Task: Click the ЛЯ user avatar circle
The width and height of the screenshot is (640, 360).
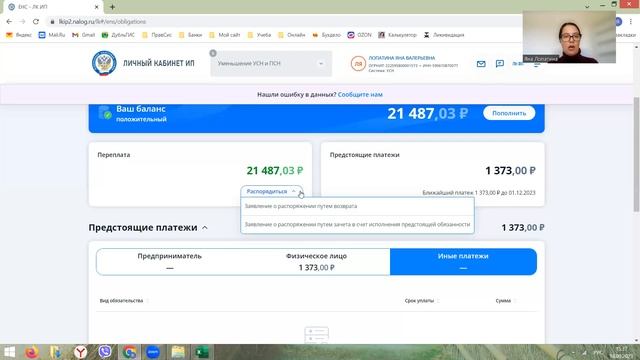Action: click(358, 64)
